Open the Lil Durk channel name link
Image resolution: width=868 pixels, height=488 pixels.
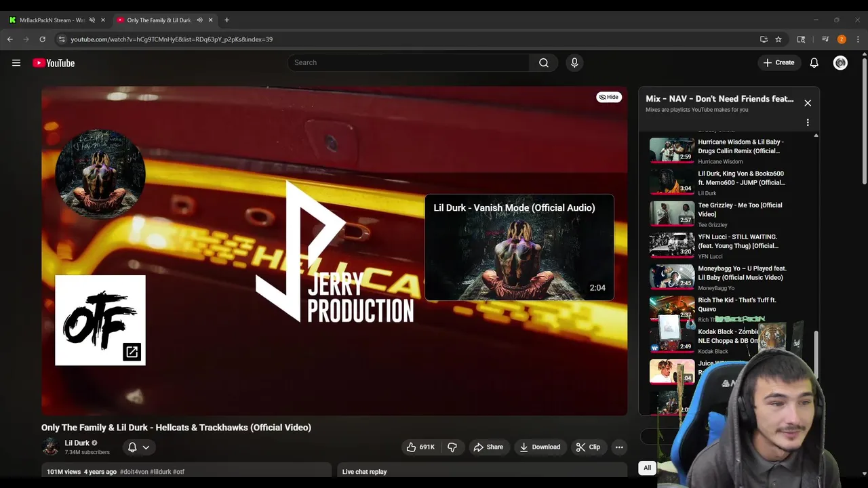77,443
